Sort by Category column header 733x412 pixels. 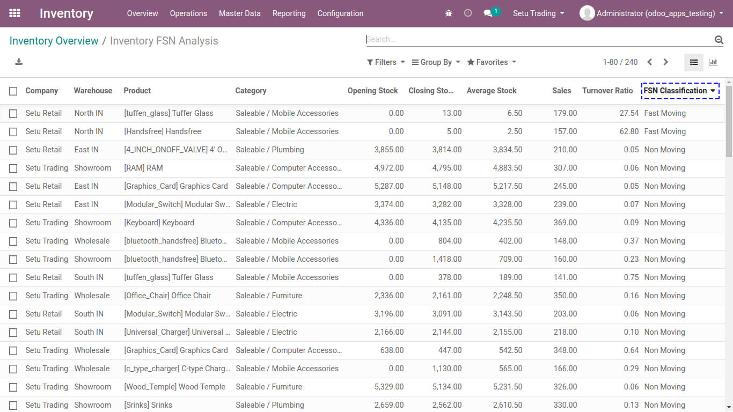251,91
